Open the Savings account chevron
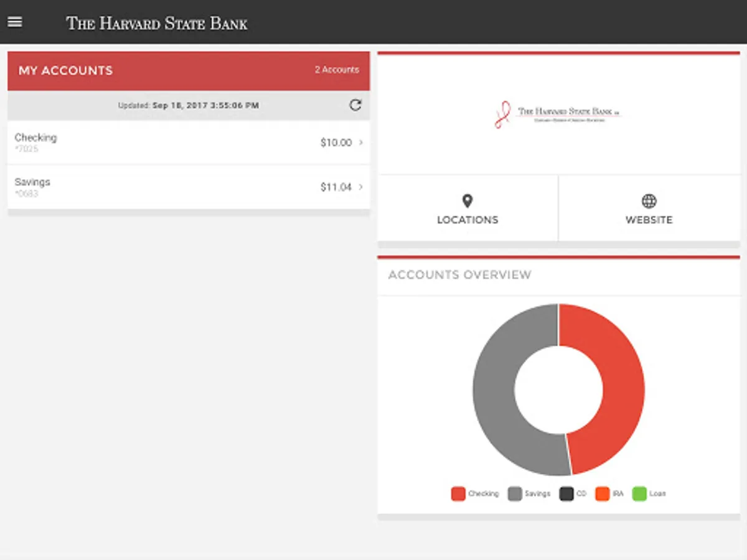This screenshot has height=560, width=747. tap(361, 187)
